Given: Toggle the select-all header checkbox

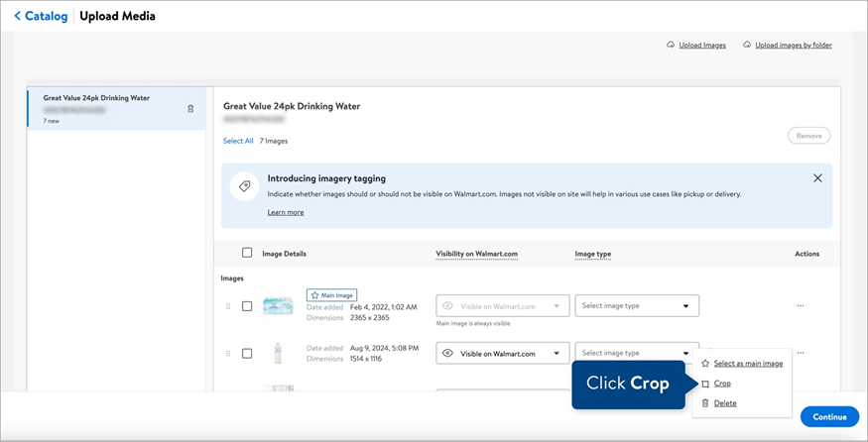Looking at the screenshot, I should point(247,253).
